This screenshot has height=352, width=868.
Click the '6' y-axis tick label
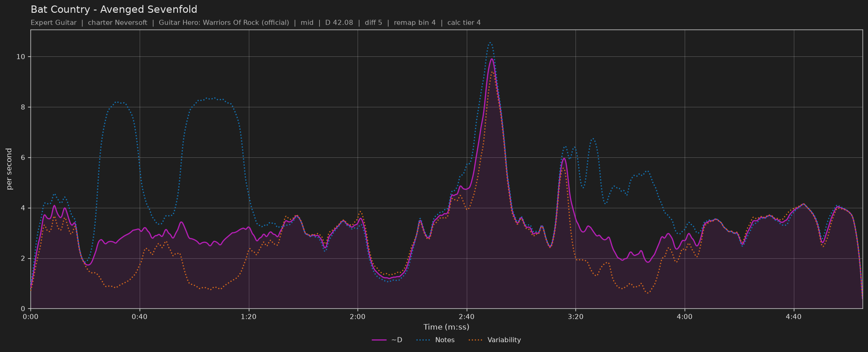[24, 158]
